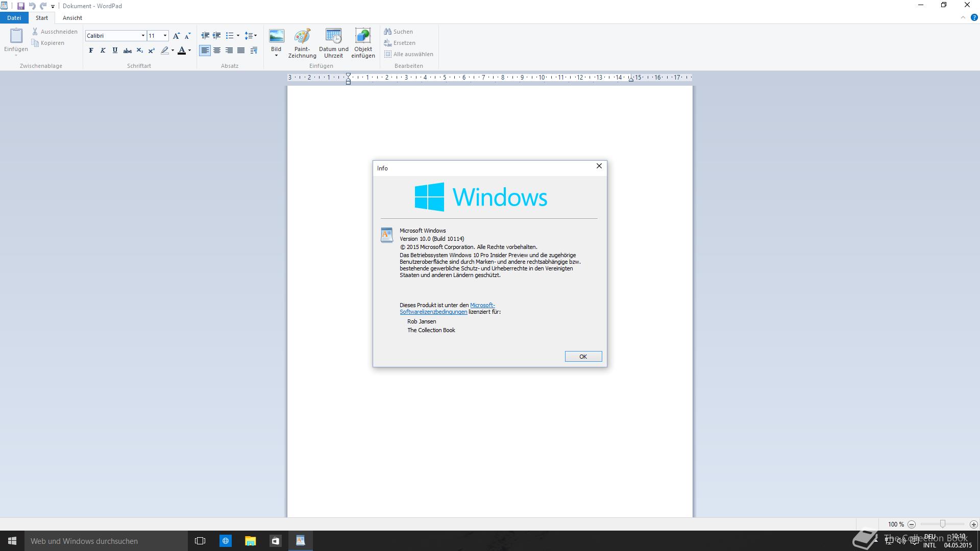Increase font size with the grow-font icon
The image size is (980, 551).
pyautogui.click(x=176, y=36)
